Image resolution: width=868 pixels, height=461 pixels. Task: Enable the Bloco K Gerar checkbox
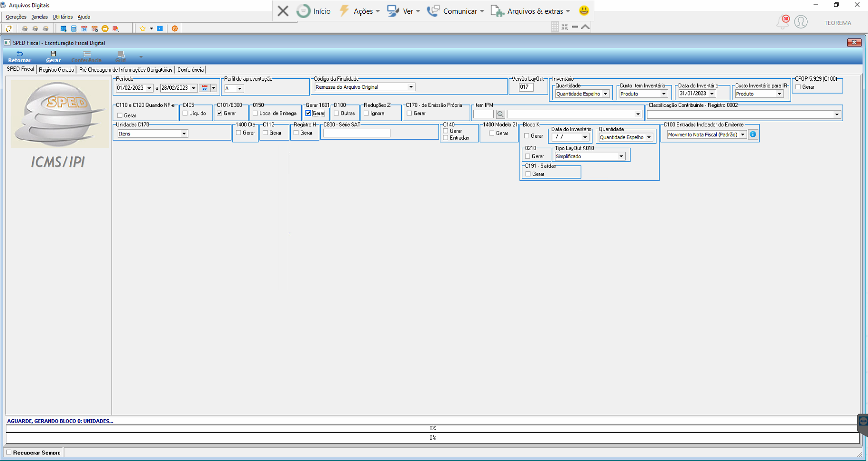point(526,136)
